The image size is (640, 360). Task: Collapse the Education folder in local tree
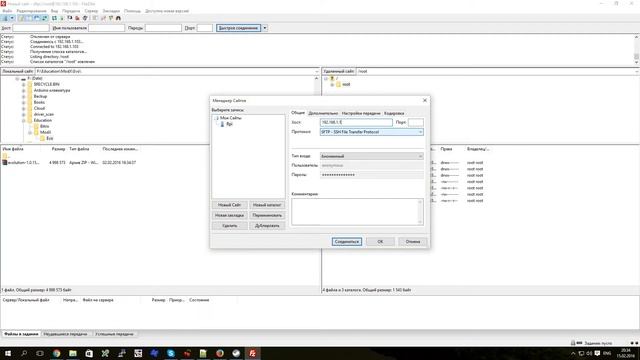(x=24, y=121)
